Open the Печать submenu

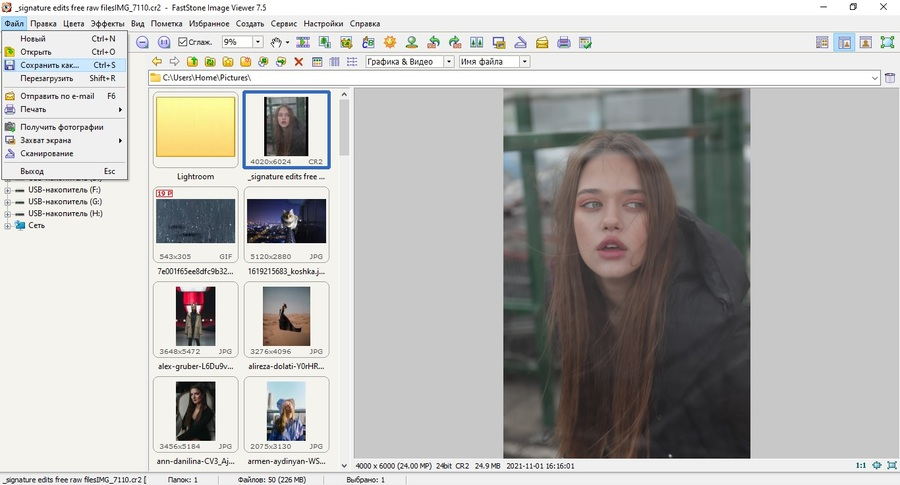tap(64, 109)
